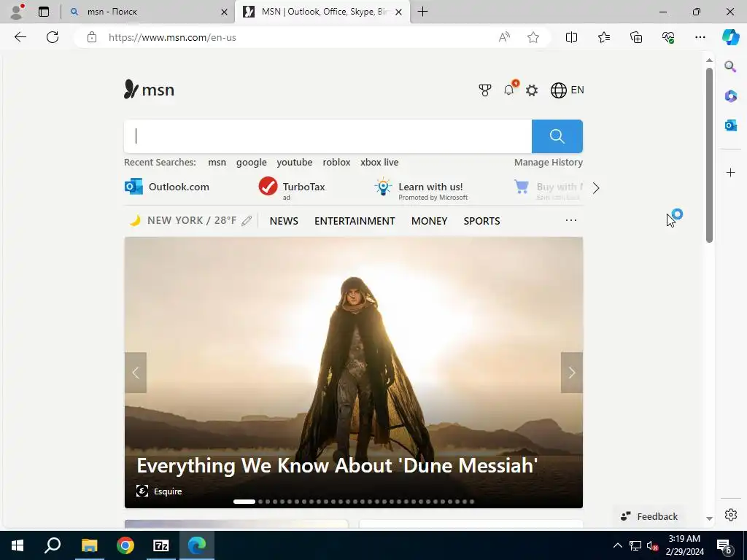The height and width of the screenshot is (560, 747).
Task: Open Outlook.com shortcut
Action: point(167,187)
